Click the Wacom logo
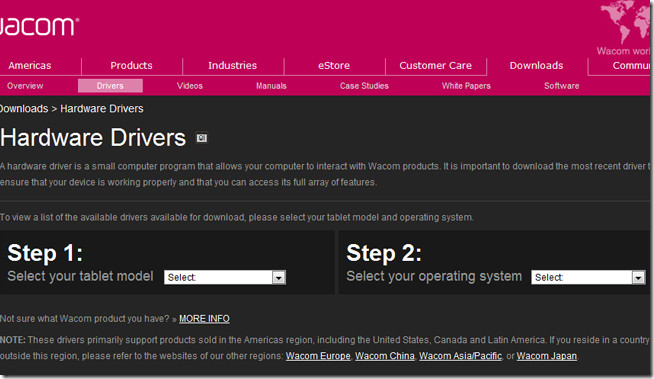Viewport: 654px width, 379px height. [x=39, y=26]
